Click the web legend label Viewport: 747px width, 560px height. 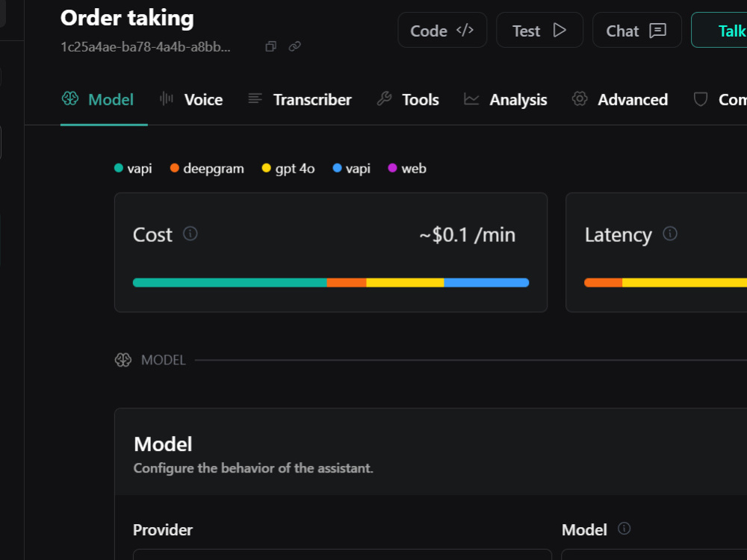(x=414, y=169)
